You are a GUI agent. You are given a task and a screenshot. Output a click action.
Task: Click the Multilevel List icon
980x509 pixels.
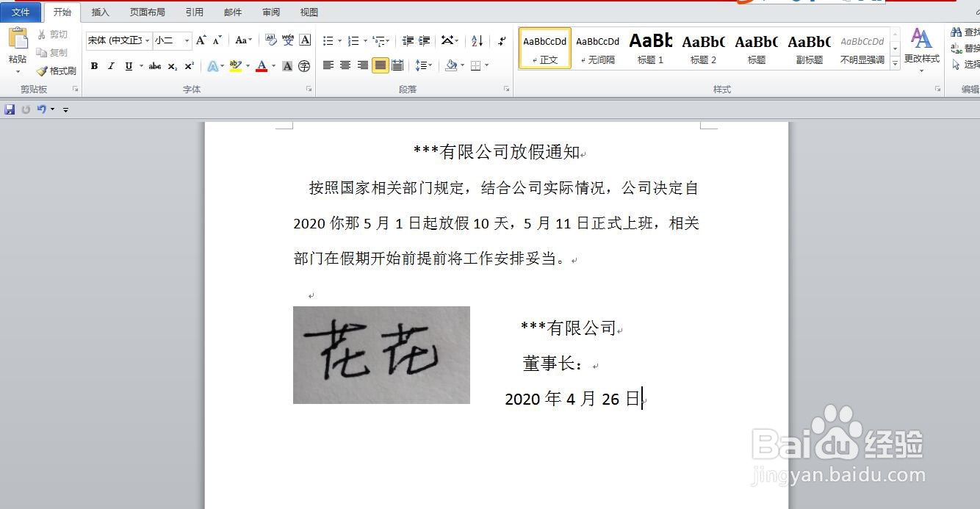click(381, 41)
